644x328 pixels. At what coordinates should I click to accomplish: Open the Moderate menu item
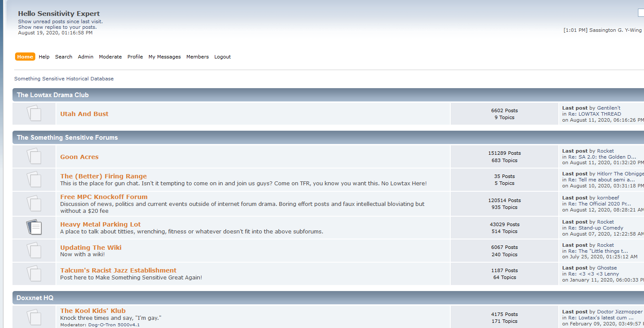[x=110, y=57]
